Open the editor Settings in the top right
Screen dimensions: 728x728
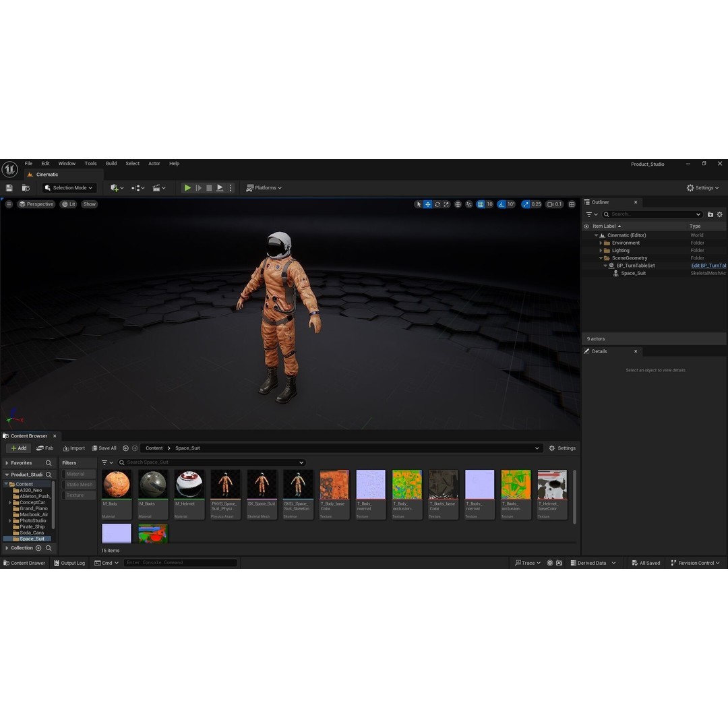(x=703, y=187)
